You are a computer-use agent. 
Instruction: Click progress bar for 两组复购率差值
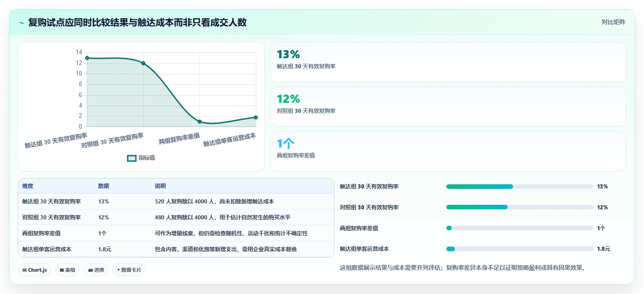click(520, 228)
